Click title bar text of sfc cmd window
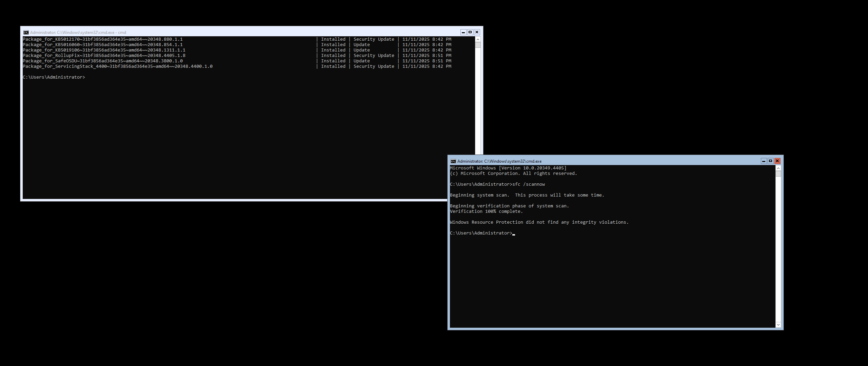 tap(499, 161)
